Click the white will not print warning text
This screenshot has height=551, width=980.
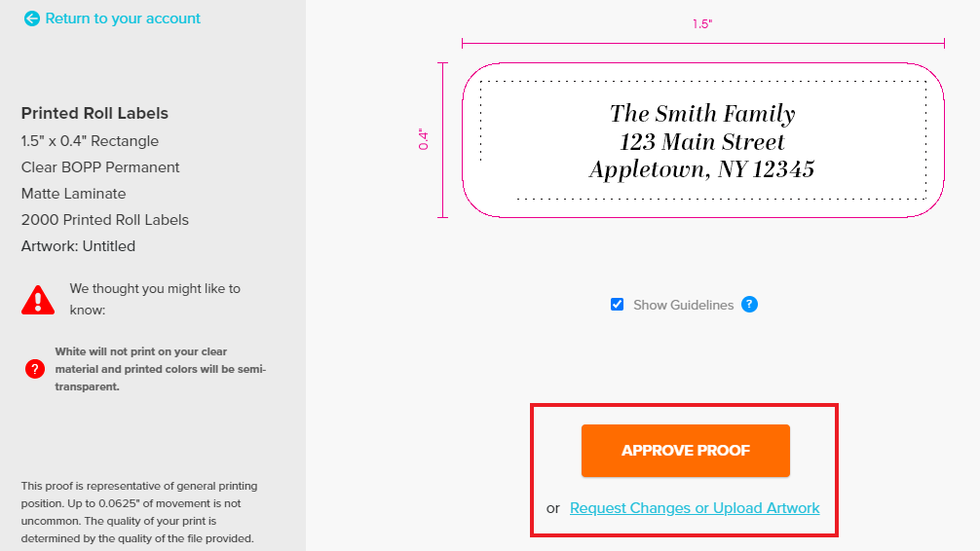tap(161, 369)
